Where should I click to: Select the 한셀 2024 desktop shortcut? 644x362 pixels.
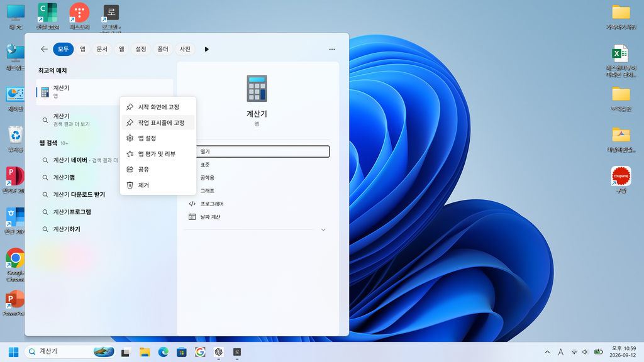[48, 17]
